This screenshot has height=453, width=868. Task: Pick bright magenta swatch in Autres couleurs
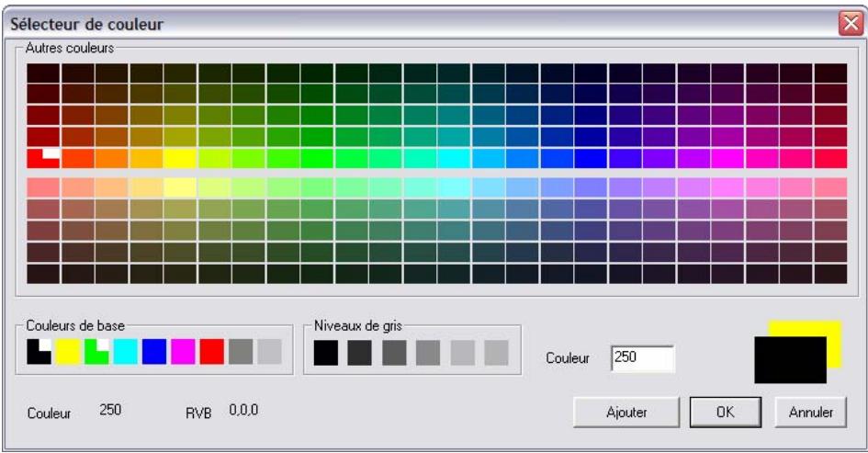click(x=727, y=158)
